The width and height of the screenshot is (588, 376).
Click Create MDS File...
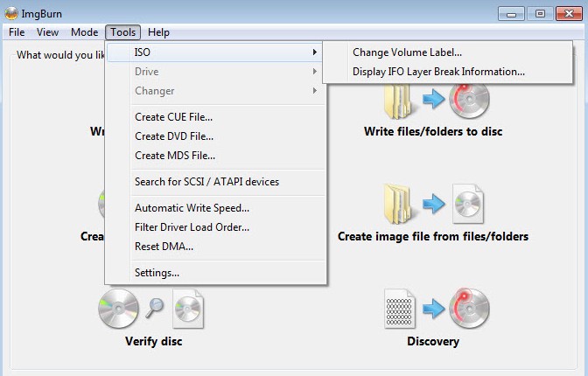(x=174, y=156)
